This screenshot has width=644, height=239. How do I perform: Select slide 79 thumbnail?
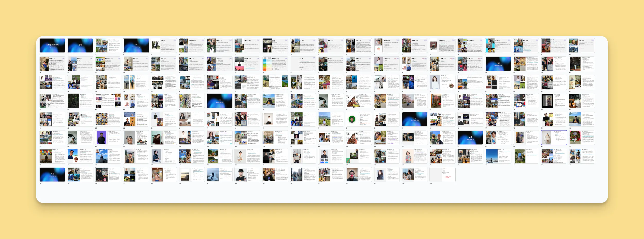[554, 101]
